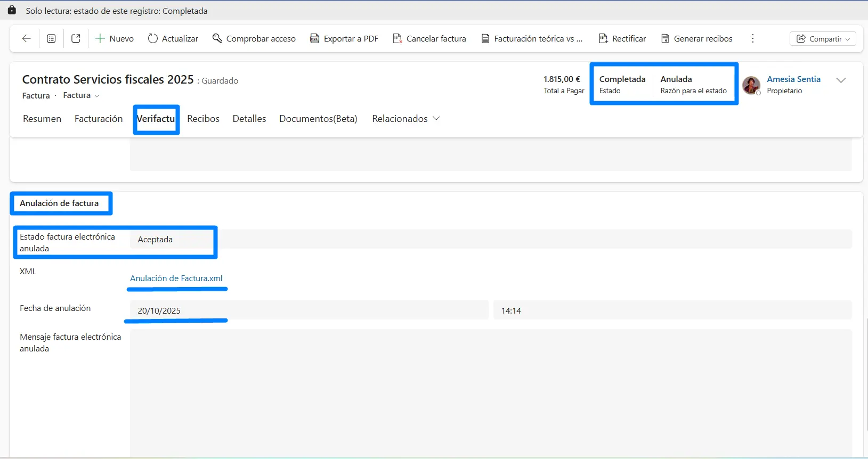Select Generar recibos in the toolbar
Viewport: 868px width, 459px height.
coord(697,38)
